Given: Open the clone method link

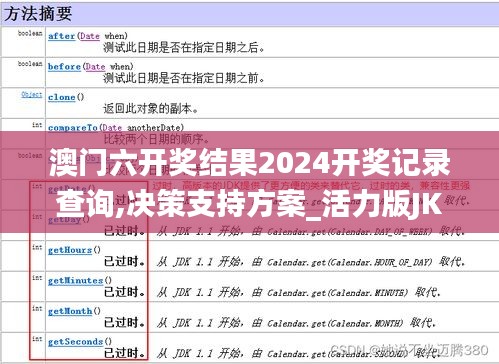Looking at the screenshot, I should (x=61, y=97).
